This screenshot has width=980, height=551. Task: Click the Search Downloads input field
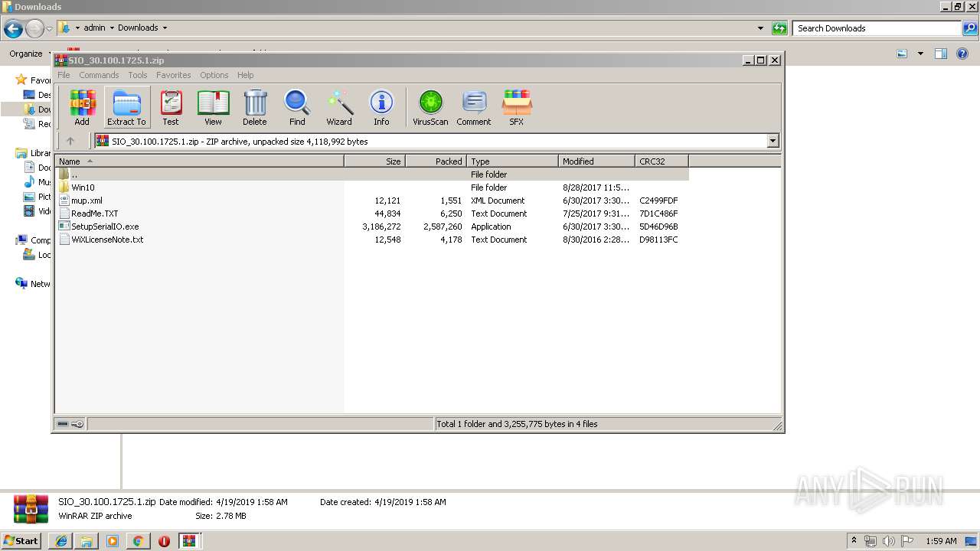point(877,28)
